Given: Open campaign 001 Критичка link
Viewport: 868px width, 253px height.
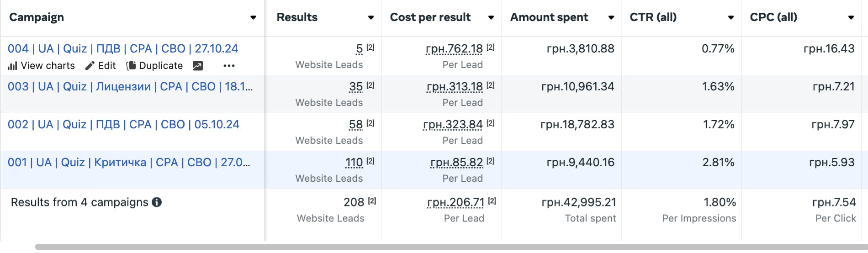Looking at the screenshot, I should tap(128, 162).
